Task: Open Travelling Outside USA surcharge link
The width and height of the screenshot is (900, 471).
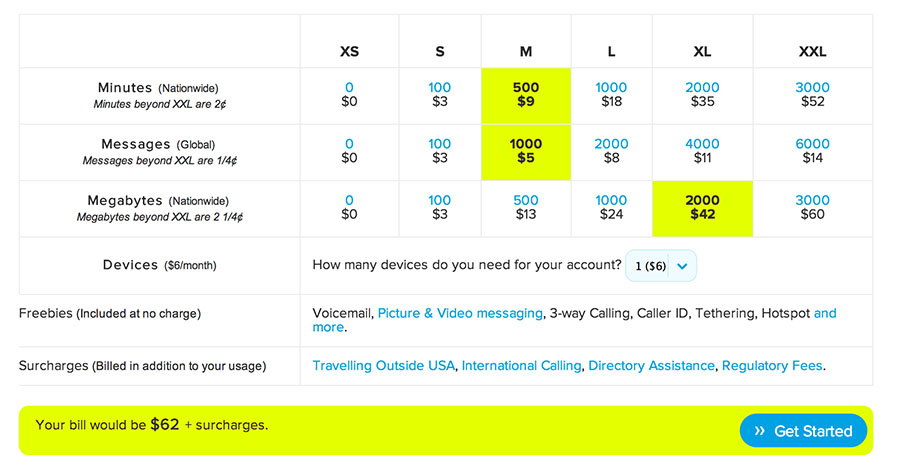Action: (384, 366)
